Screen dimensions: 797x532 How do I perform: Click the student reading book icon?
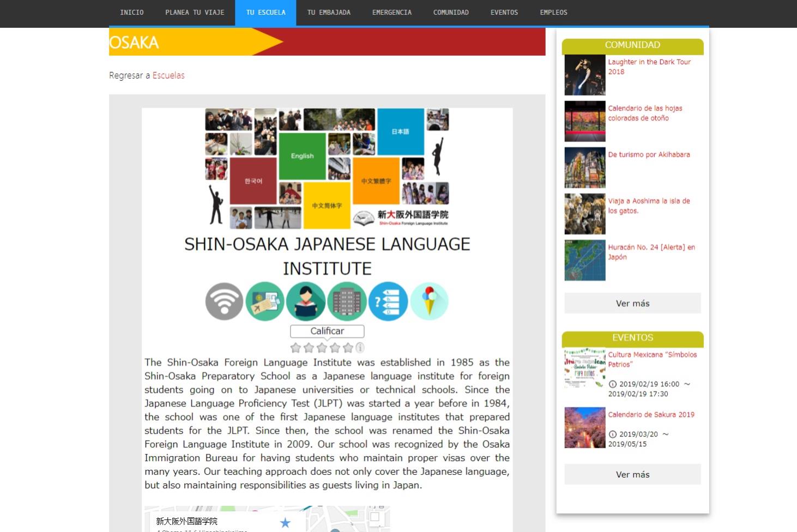(x=306, y=301)
